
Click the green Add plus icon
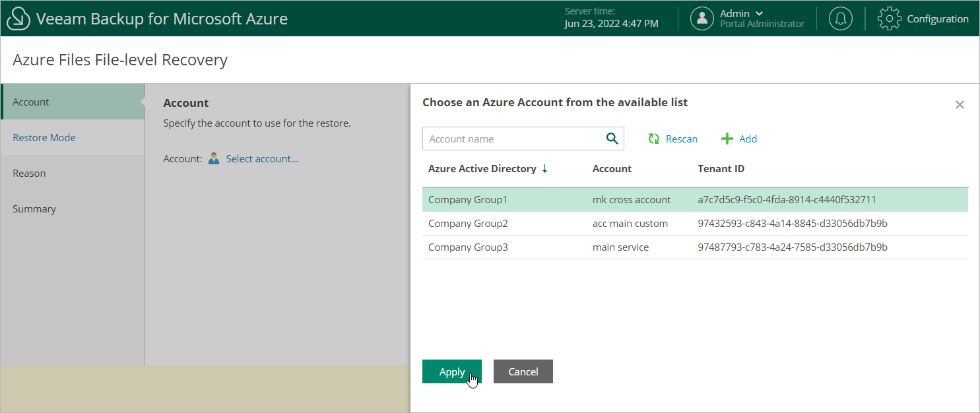727,139
